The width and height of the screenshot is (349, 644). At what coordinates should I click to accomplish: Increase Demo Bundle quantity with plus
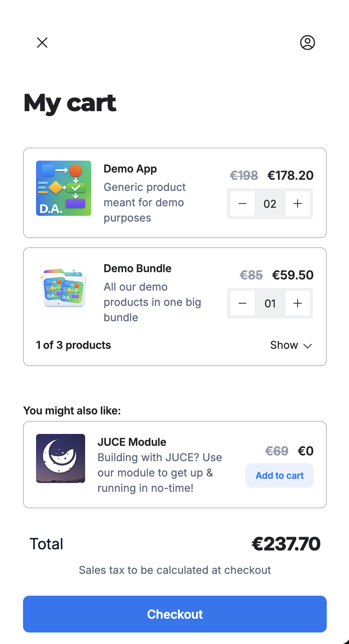(298, 303)
